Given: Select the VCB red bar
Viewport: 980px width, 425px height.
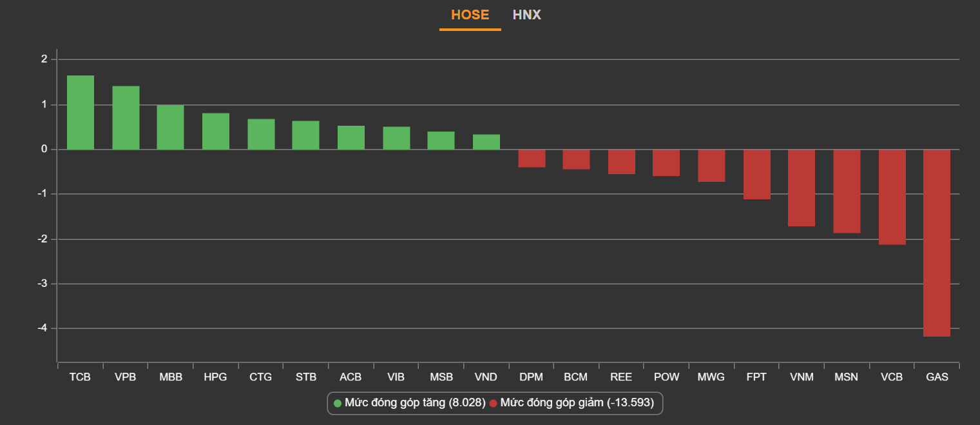Looking at the screenshot, I should coord(892,197).
